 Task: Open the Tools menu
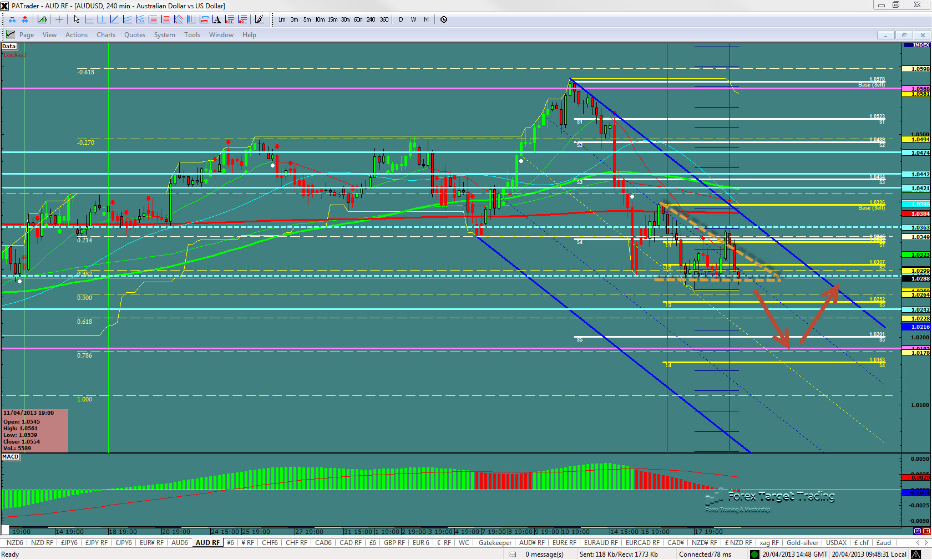(192, 35)
